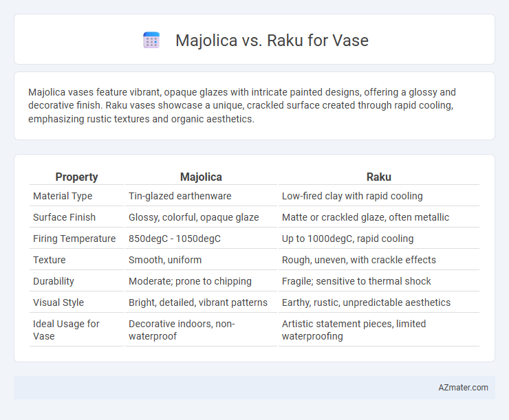509x420 pixels.
Task: Open the AZmater.com footer link
Action: (x=463, y=388)
